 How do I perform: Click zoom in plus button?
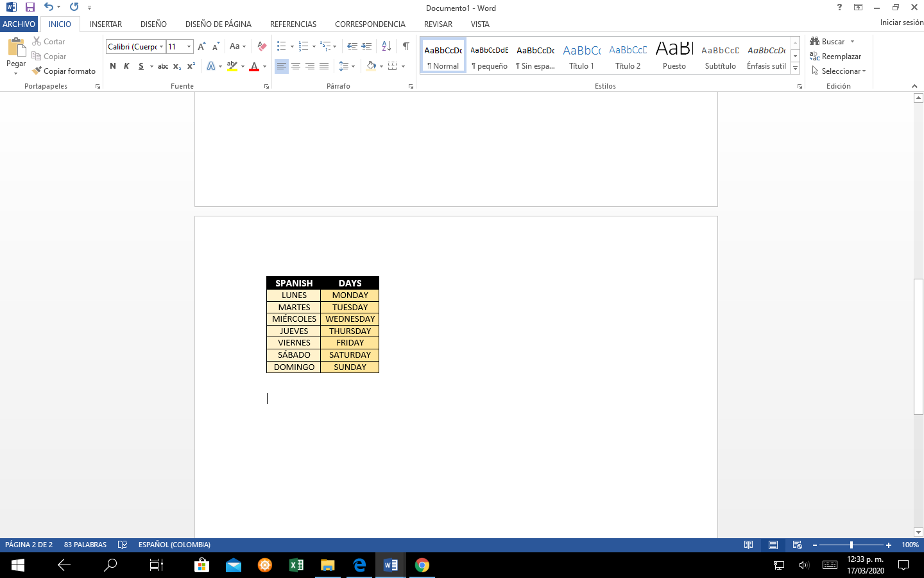[x=889, y=545]
